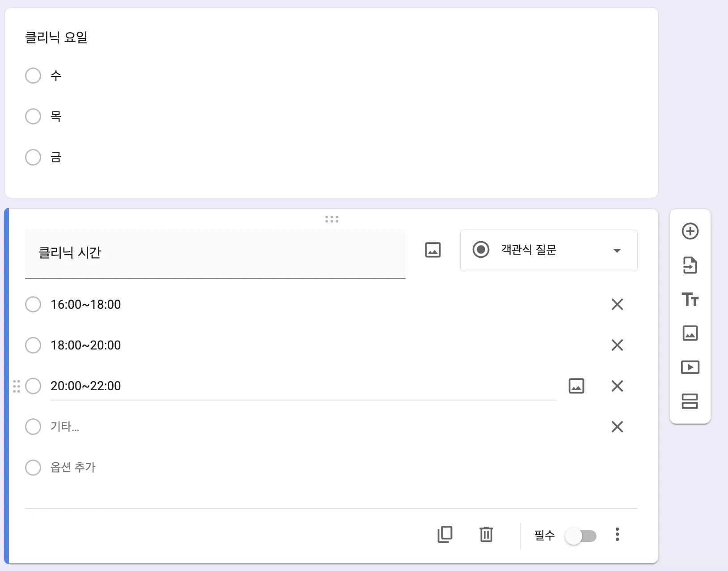Click the sidebar add image icon
Viewport: 728px width, 571px height.
[690, 333]
